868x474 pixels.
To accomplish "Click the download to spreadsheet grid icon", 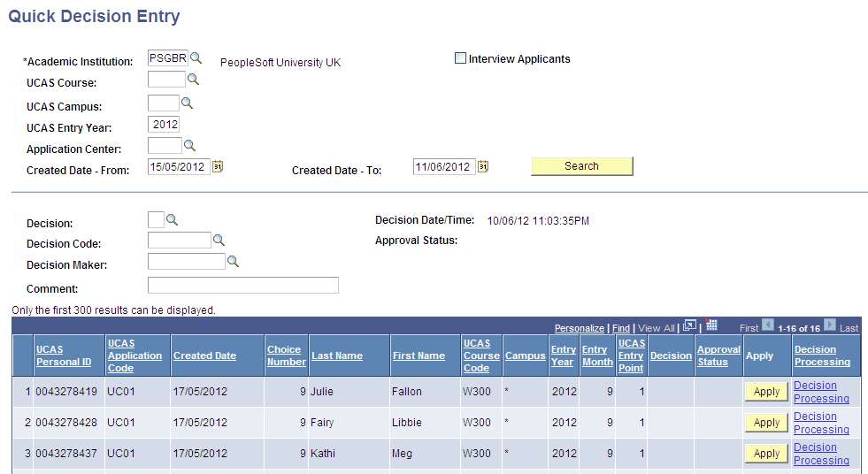I will click(x=712, y=325).
